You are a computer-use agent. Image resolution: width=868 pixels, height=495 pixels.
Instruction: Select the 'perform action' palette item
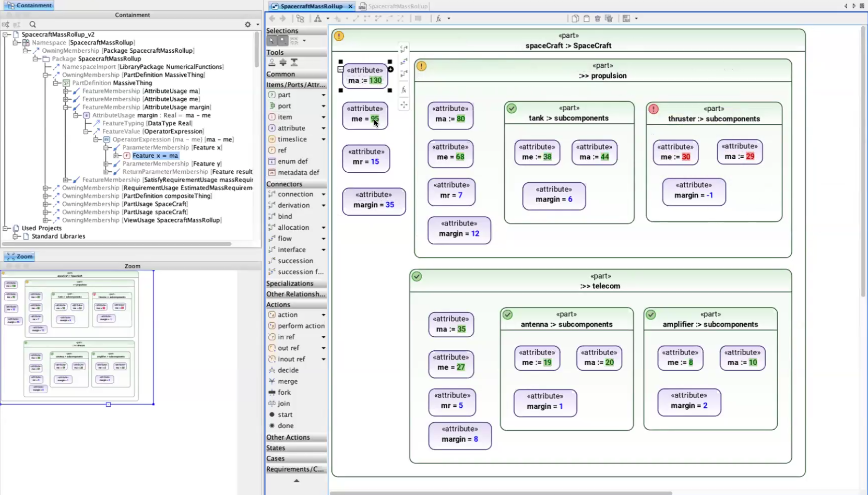click(301, 326)
